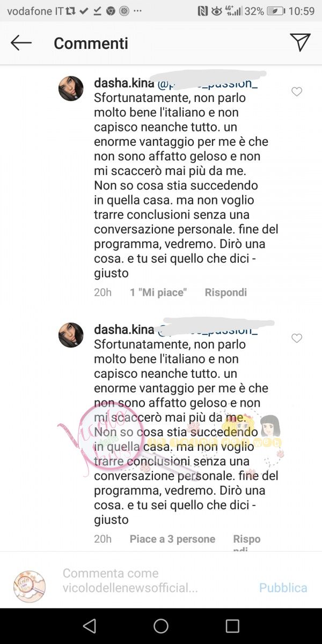Image resolution: width=322 pixels, height=644 pixels.
Task: Tap Pubblica to post the comment
Action: pyautogui.click(x=283, y=588)
